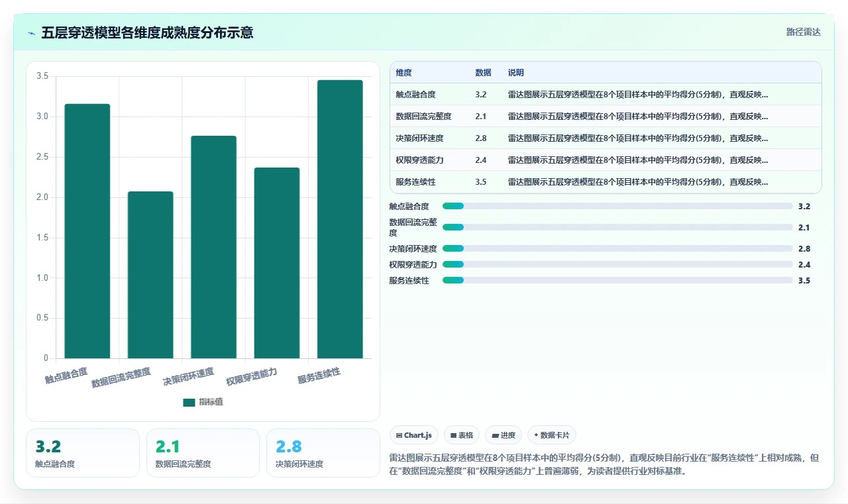
Task: Click the 数据回流完整度 x-axis label
Action: point(121,378)
